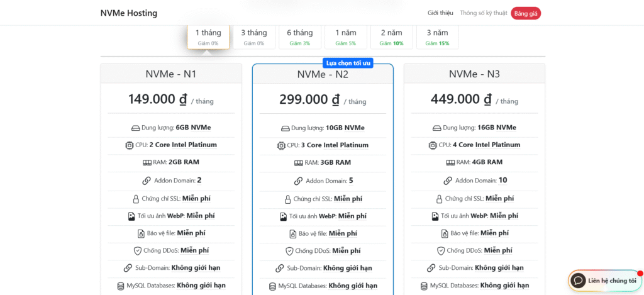Choose the 6 tháng plan with 3% discount
Image resolution: width=644 pixels, height=295 pixels.
pos(299,37)
